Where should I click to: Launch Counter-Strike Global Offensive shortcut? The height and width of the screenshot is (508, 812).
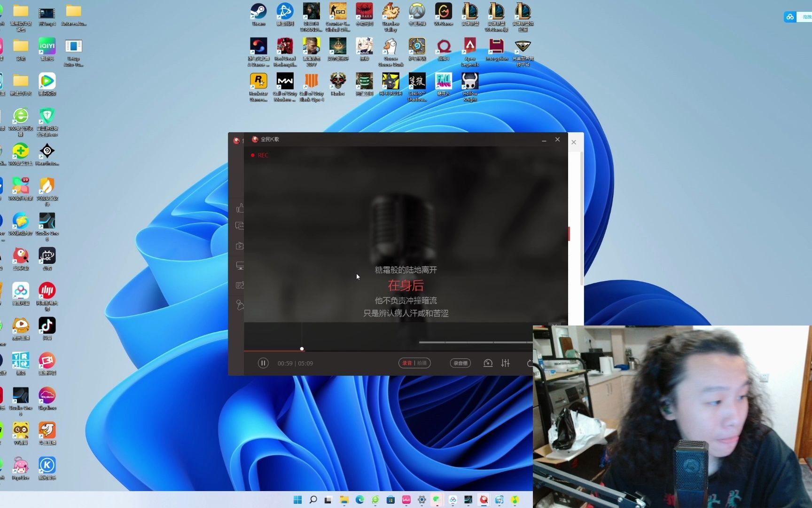338,17
